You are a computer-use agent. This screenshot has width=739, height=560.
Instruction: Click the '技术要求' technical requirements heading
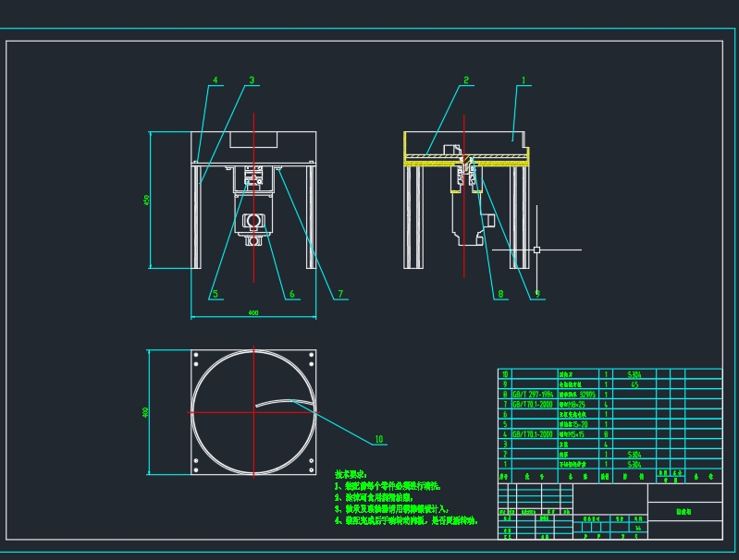click(x=351, y=474)
